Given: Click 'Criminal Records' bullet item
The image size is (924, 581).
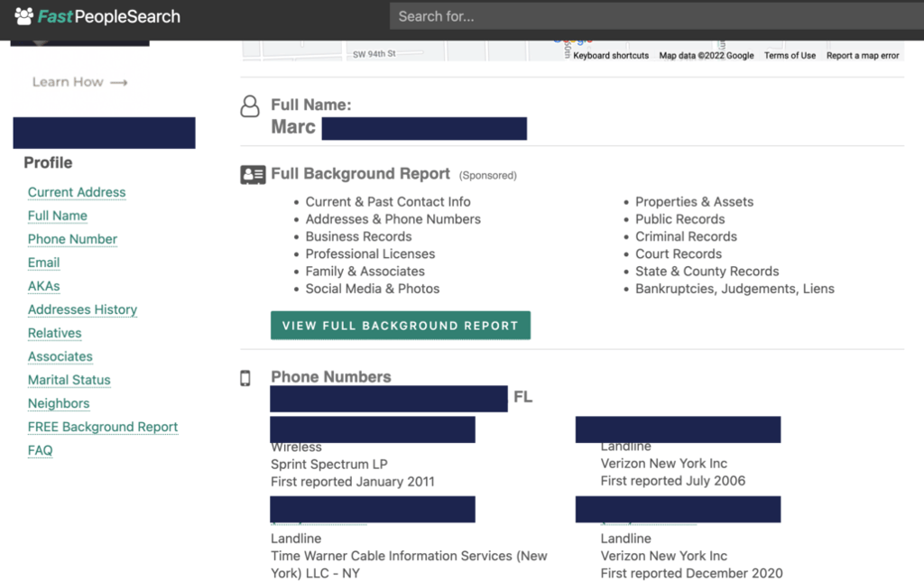Looking at the screenshot, I should [686, 237].
